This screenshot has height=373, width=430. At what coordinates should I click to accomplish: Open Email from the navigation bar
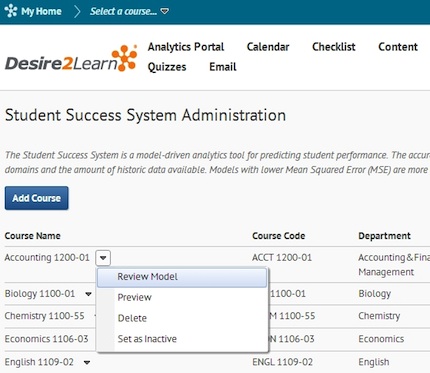click(223, 67)
